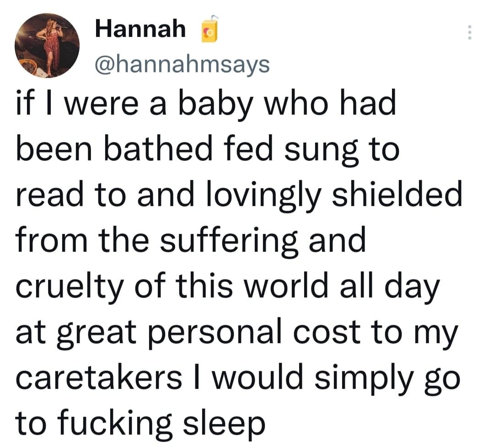Open the @hannahmsays handle link
The image size is (494, 448).
point(182,64)
